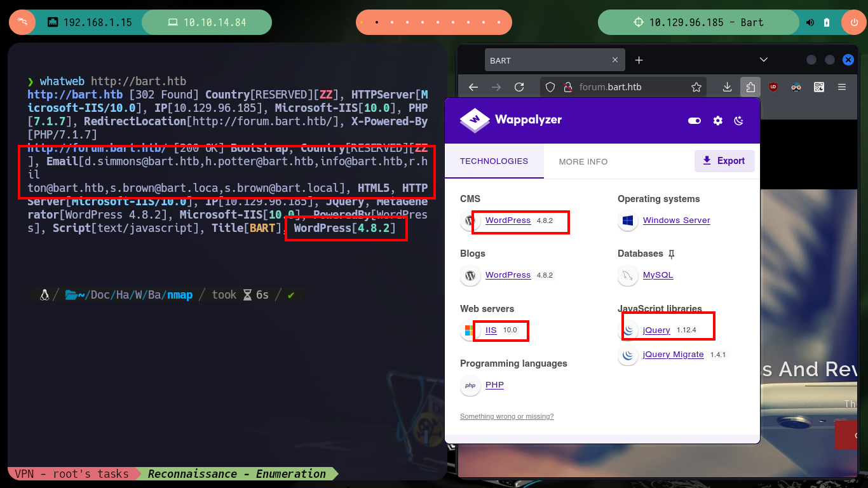Open the shield tracking protection icon
This screenshot has width=868, height=488.
tap(551, 87)
